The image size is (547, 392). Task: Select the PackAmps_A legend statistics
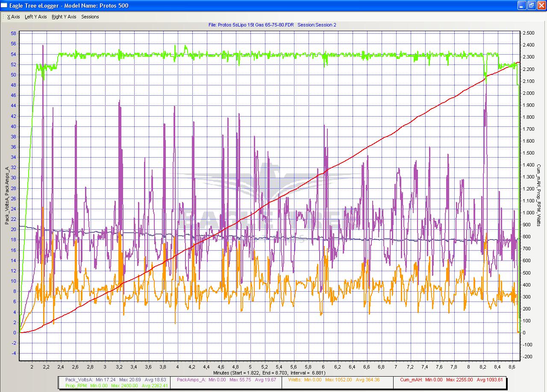[226, 379]
